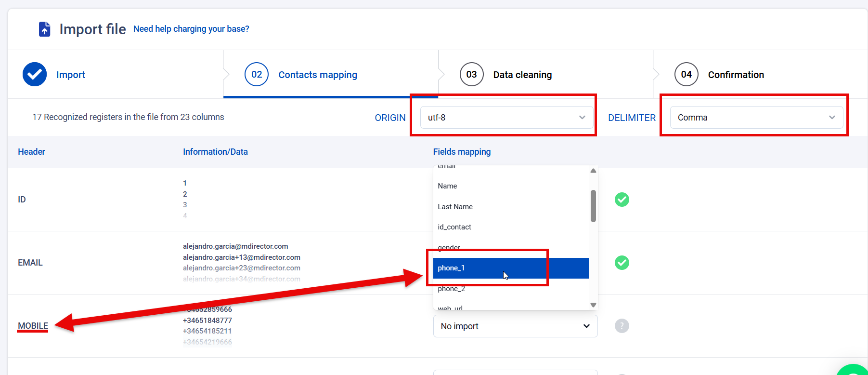Viewport: 868px width, 375px height.
Task: Pick id_contact in the mapping list
Action: coord(454,227)
